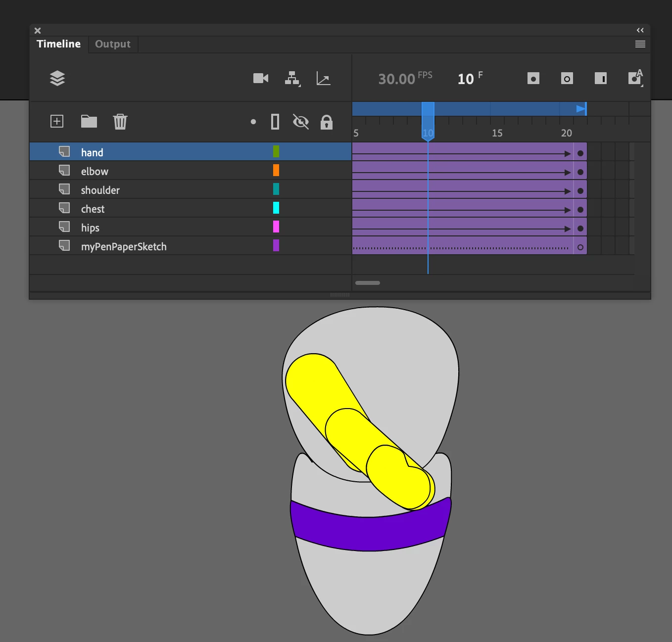Insert blank keyframe using hollow-dot icon
Screen dimensions: 672x642
point(567,78)
